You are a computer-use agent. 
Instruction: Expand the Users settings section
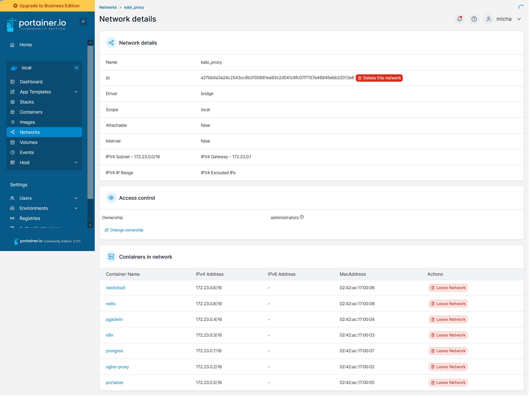76,198
